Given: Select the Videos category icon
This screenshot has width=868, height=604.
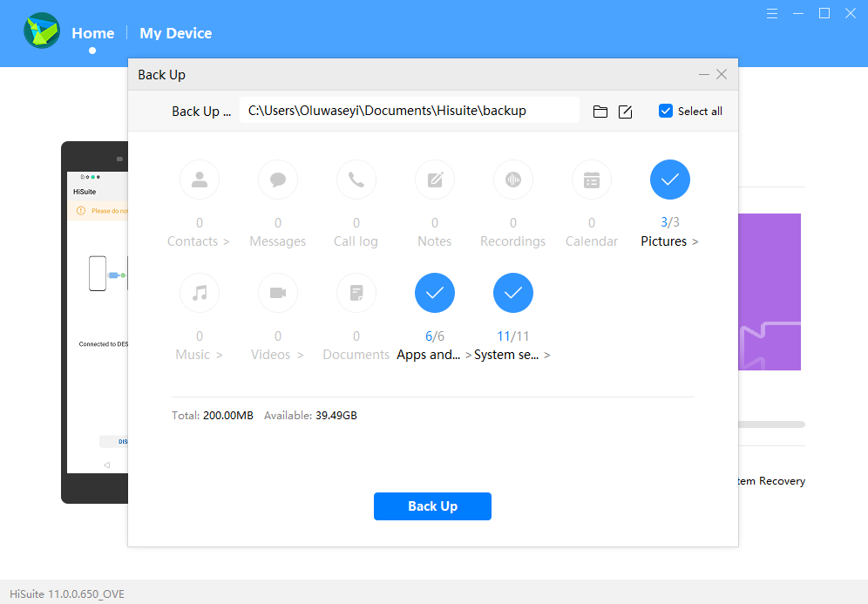Looking at the screenshot, I should coord(277,293).
